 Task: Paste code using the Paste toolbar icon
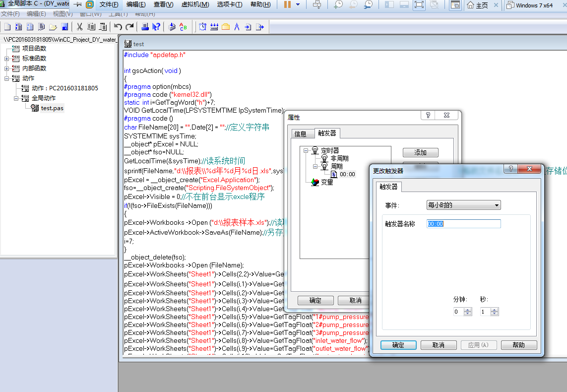point(103,26)
